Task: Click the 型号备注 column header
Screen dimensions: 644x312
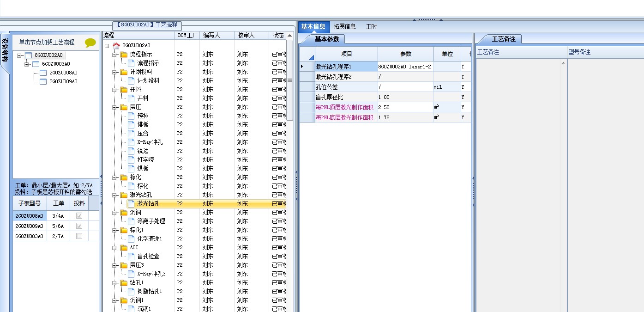Action: (x=605, y=52)
